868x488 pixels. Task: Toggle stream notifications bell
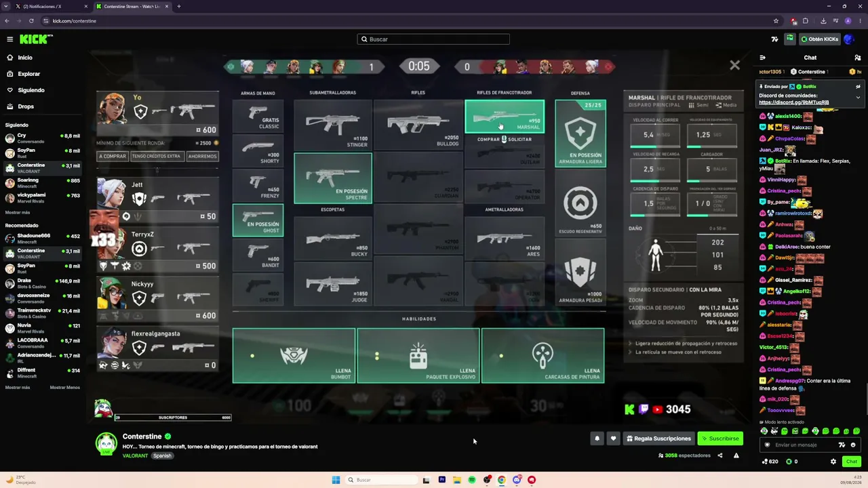pyautogui.click(x=597, y=439)
